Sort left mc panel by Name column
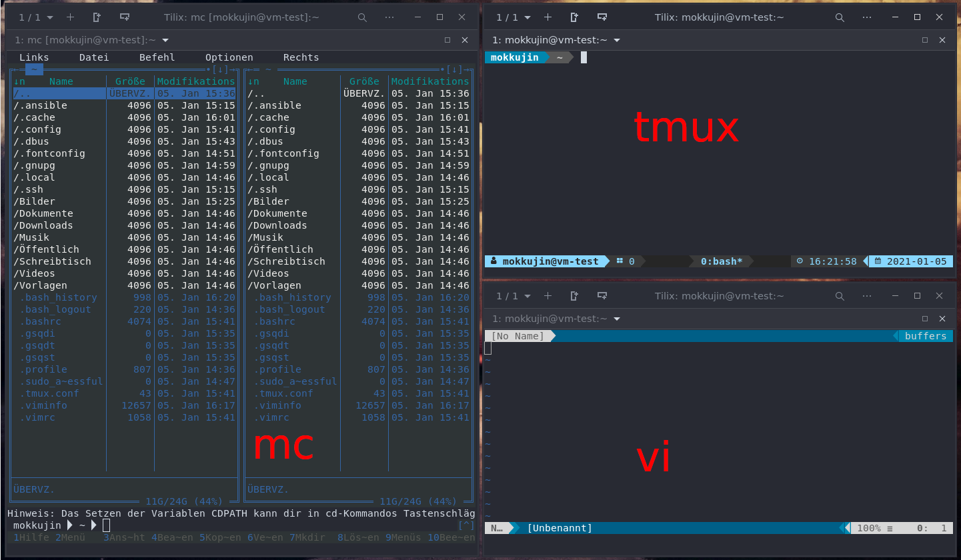Viewport: 961px width, 560px height. pyautogui.click(x=61, y=81)
